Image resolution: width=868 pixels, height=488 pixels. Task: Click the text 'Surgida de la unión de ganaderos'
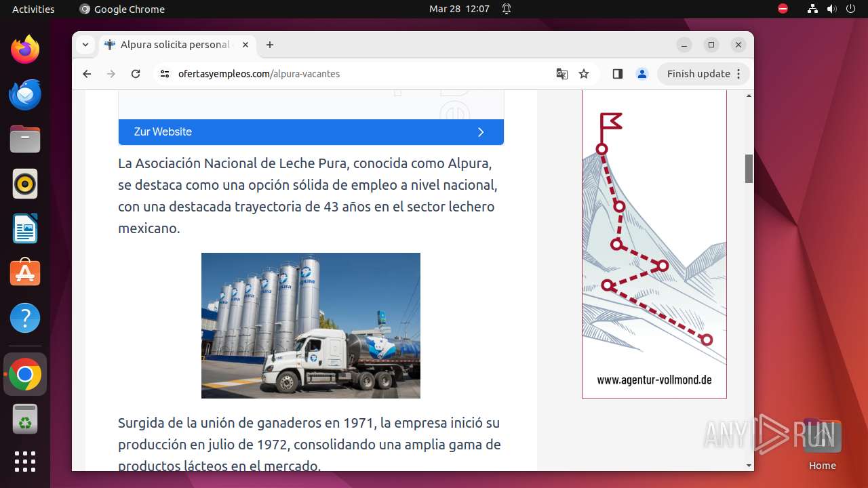(x=219, y=423)
